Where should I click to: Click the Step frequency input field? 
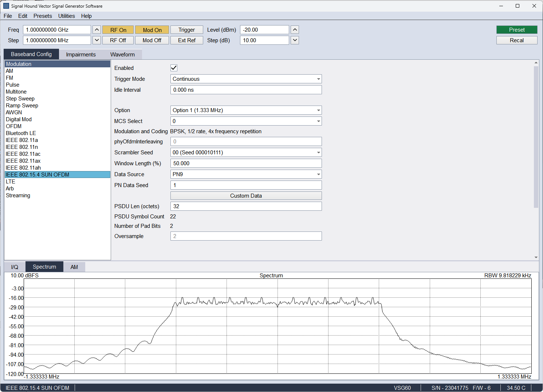[x=57, y=40]
